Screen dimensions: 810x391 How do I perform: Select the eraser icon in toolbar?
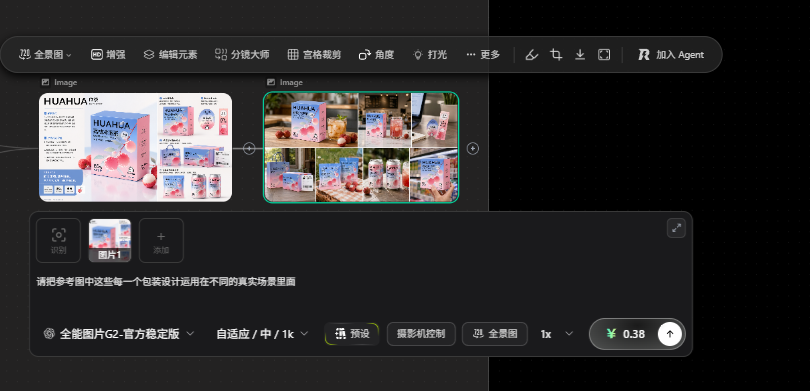(x=532, y=55)
